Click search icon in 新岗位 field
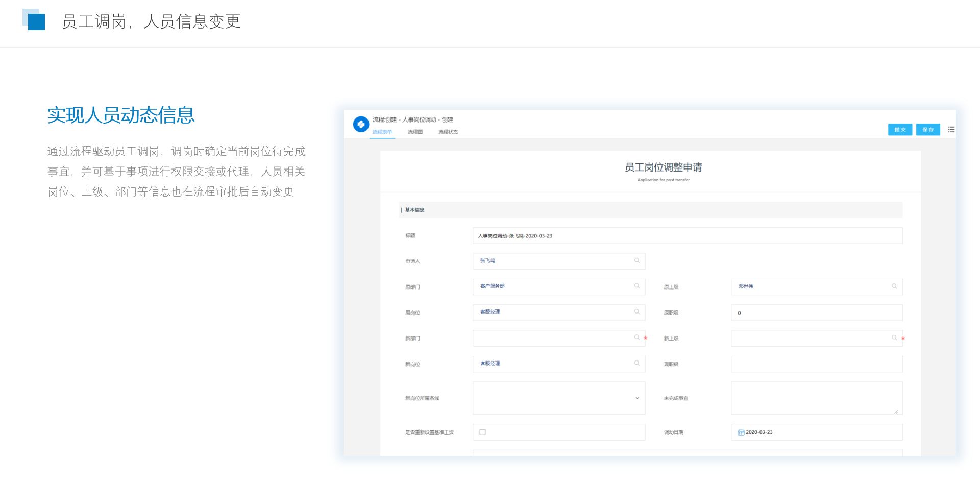Viewport: 980px width, 482px height. [x=636, y=363]
